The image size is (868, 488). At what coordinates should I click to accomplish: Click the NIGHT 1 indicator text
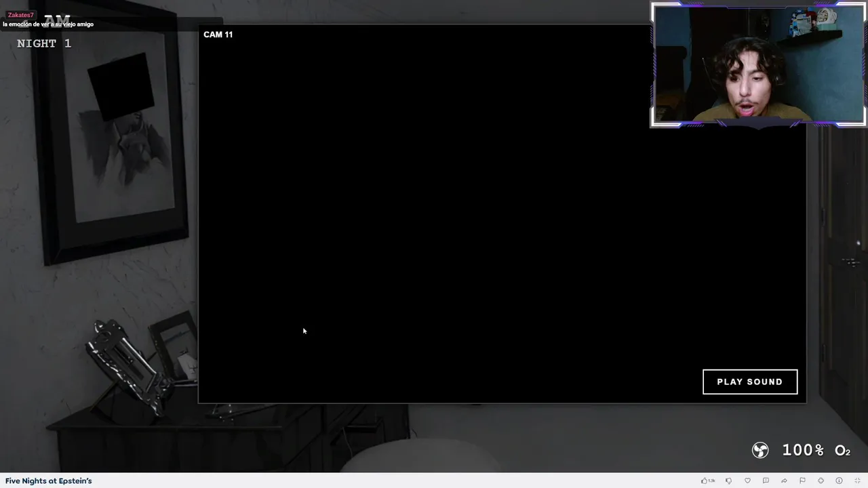(44, 43)
